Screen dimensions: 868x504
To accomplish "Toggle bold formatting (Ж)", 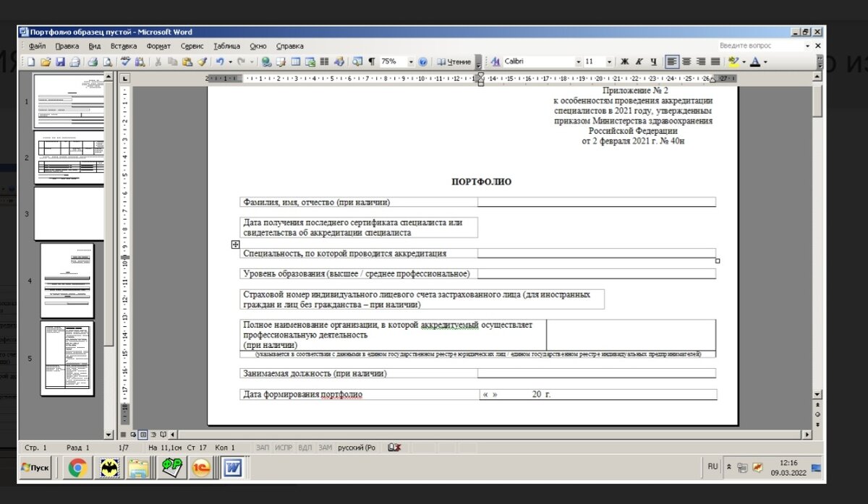I will coord(625,62).
